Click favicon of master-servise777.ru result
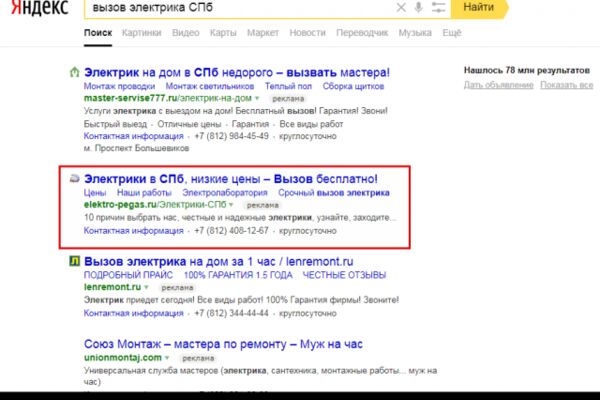 point(74,72)
